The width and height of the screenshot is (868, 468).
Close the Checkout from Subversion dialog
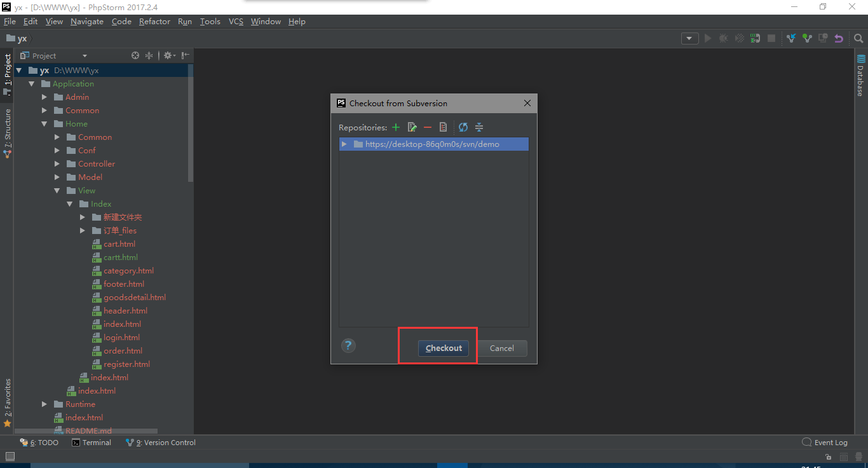click(x=527, y=103)
